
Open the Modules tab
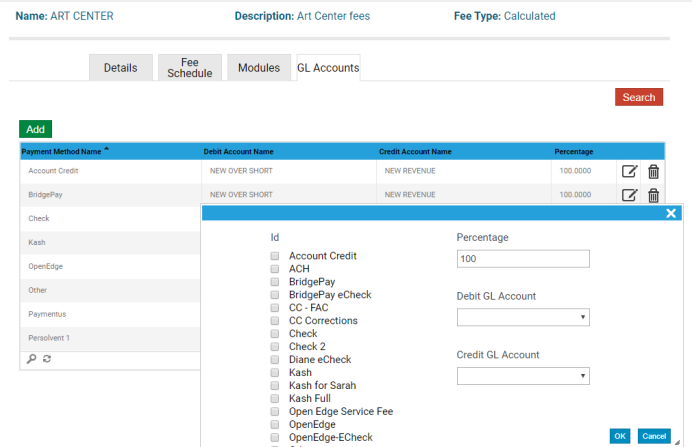pyautogui.click(x=258, y=68)
